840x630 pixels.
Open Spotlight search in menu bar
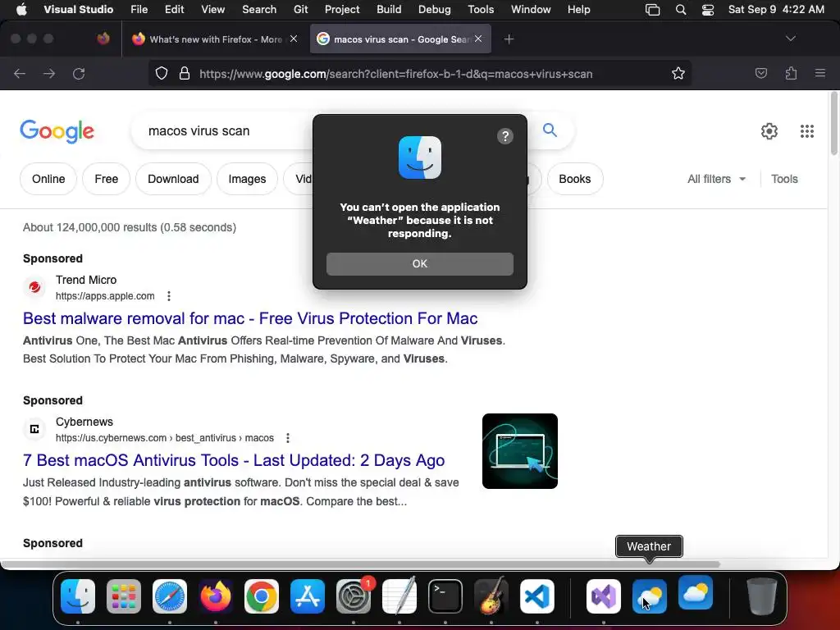680,10
